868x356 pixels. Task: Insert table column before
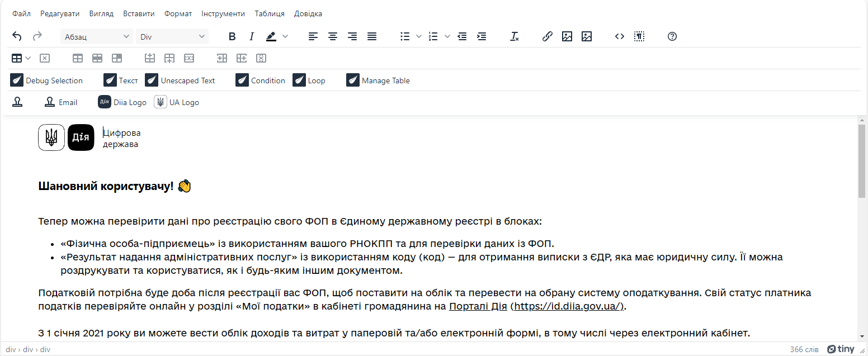[x=222, y=58]
